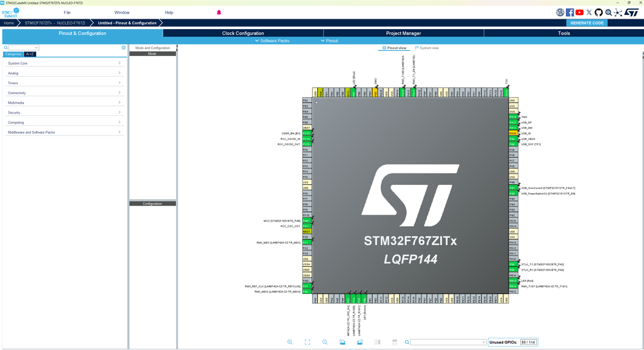Click the orange PA10 USB_ID pin

513,133
